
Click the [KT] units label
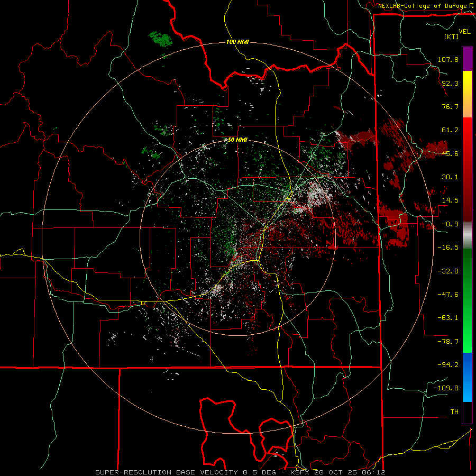click(451, 36)
